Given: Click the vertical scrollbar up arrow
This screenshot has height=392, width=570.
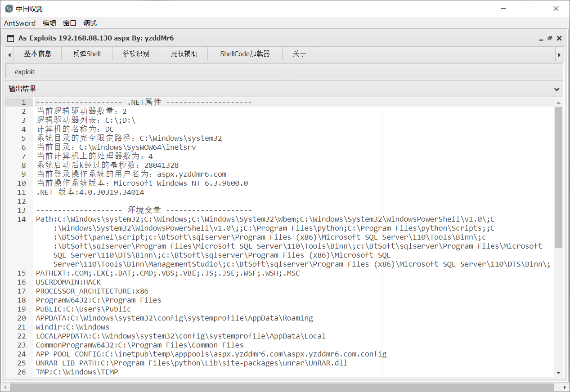Looking at the screenshot, I should pos(558,102).
